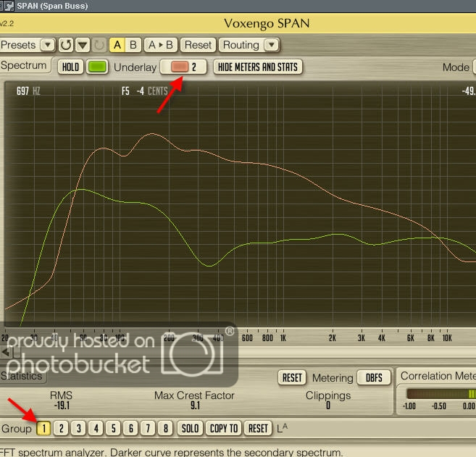Select the Spectrum panel tab
476x457 pixels.
coord(25,65)
